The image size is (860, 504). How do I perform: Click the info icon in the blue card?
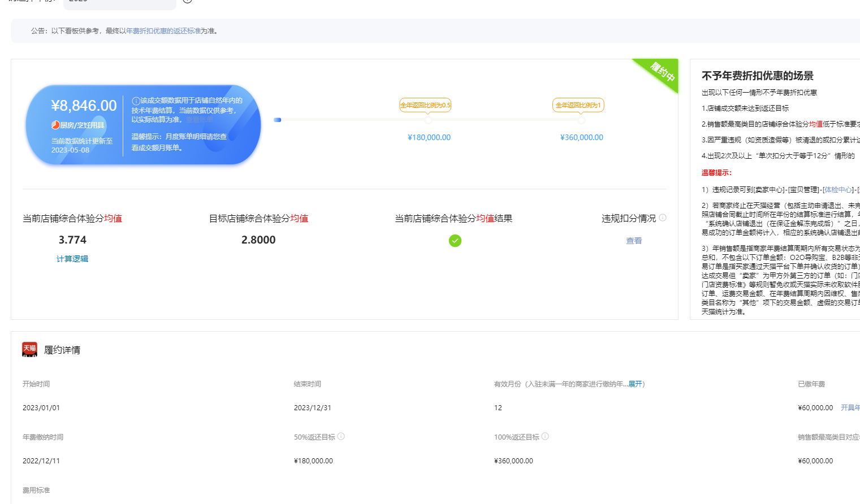coord(136,101)
